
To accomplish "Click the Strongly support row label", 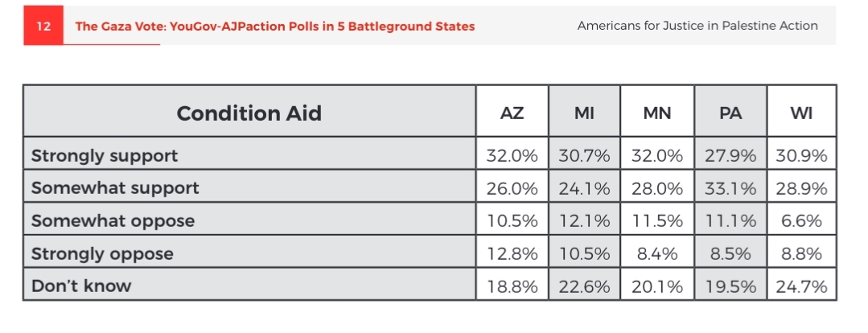I will [x=105, y=156].
